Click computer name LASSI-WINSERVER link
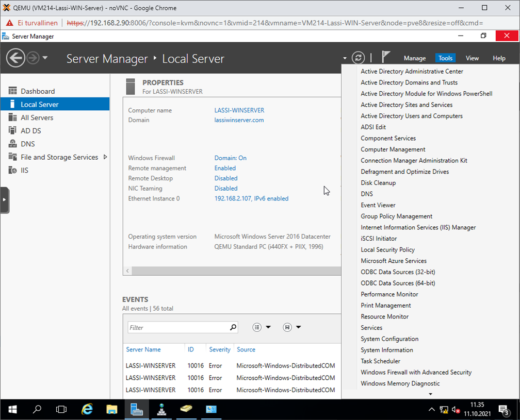 point(239,110)
